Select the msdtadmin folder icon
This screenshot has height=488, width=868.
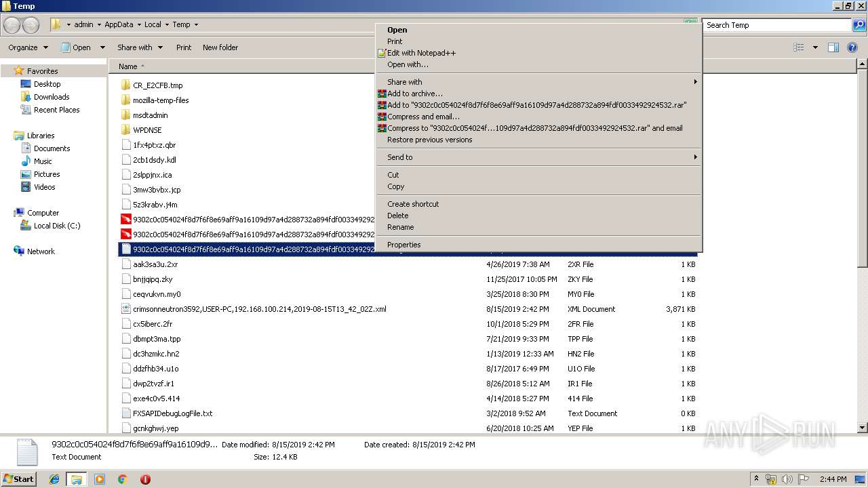125,115
